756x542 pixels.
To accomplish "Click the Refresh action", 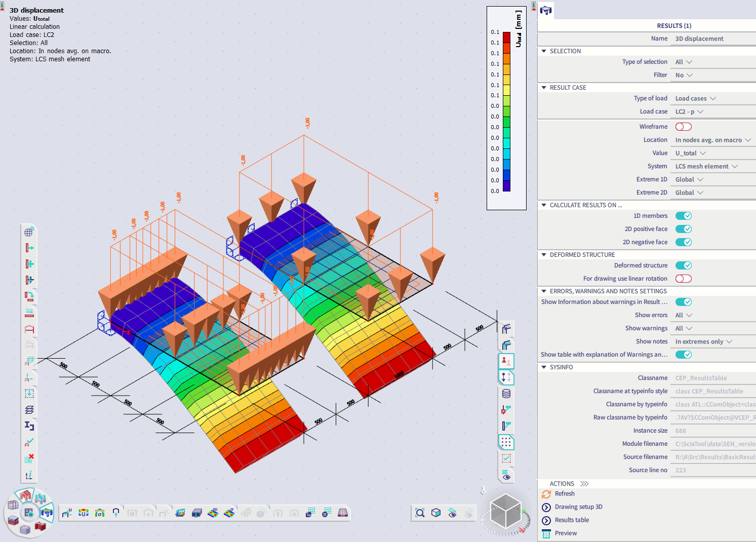I will tap(564, 493).
